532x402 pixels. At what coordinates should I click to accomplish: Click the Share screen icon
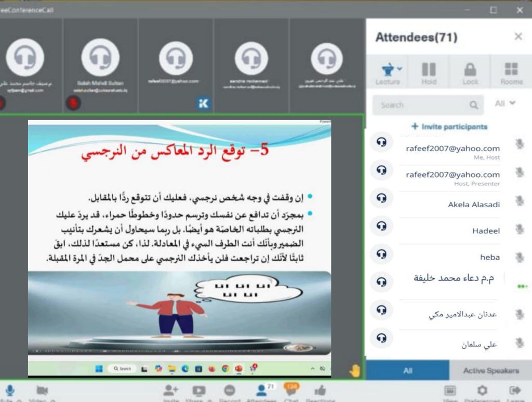click(x=199, y=392)
